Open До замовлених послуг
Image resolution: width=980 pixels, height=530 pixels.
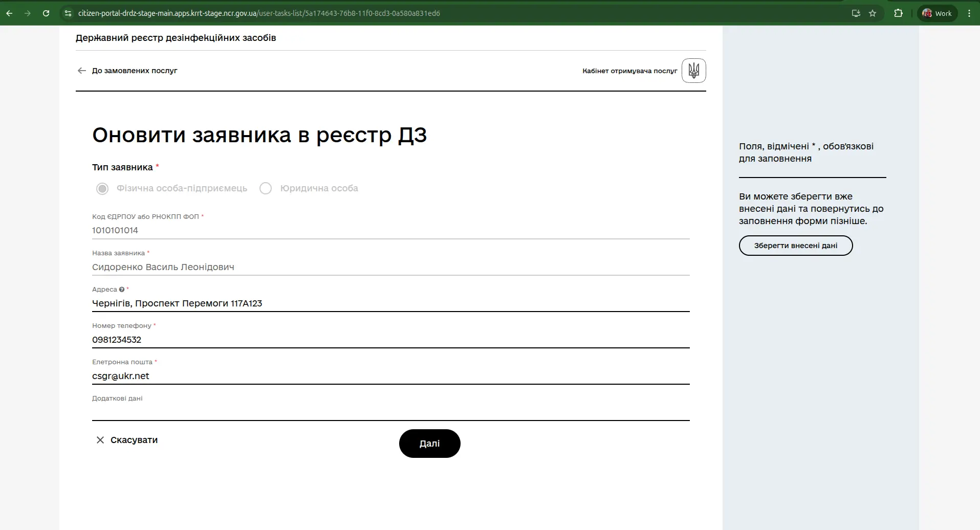click(134, 71)
